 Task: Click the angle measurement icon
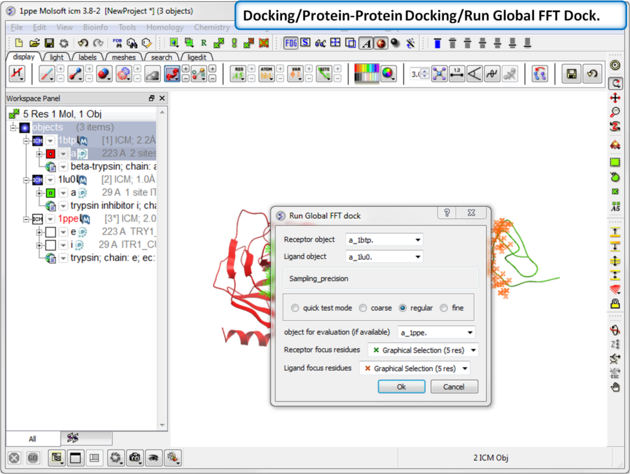[x=475, y=74]
